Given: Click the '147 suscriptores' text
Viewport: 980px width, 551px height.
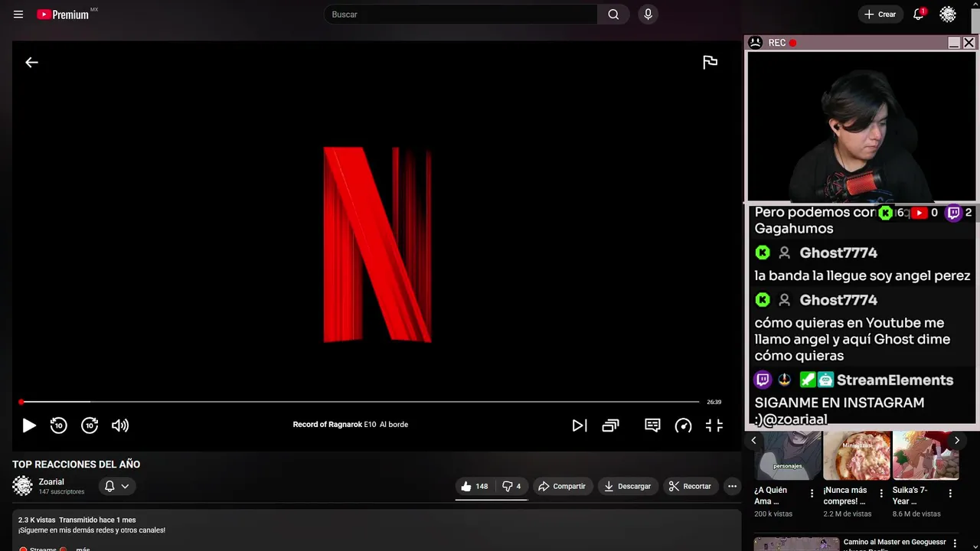Looking at the screenshot, I should point(61,492).
